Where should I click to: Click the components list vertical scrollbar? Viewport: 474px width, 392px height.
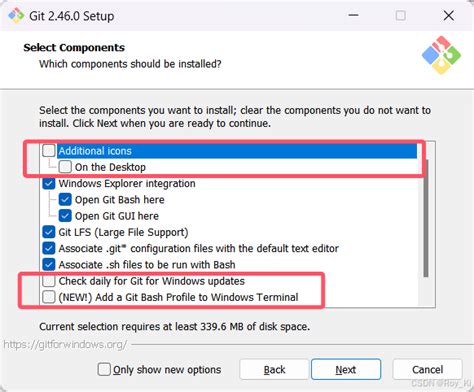(426, 218)
